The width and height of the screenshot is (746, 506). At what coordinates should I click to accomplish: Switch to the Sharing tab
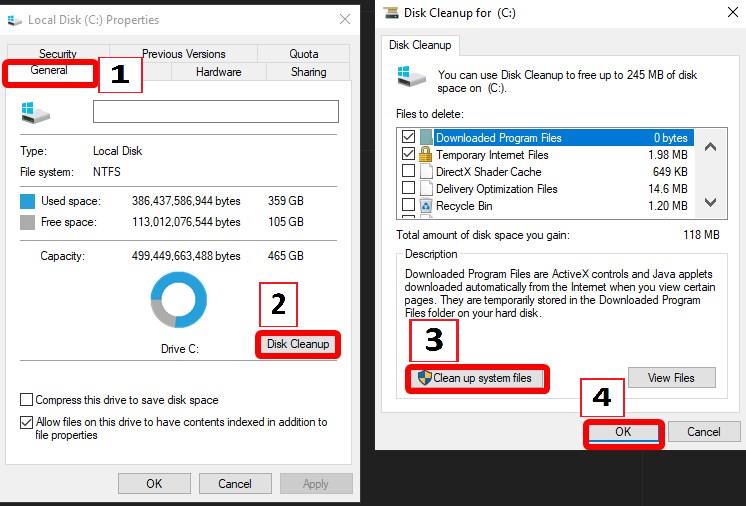(308, 72)
